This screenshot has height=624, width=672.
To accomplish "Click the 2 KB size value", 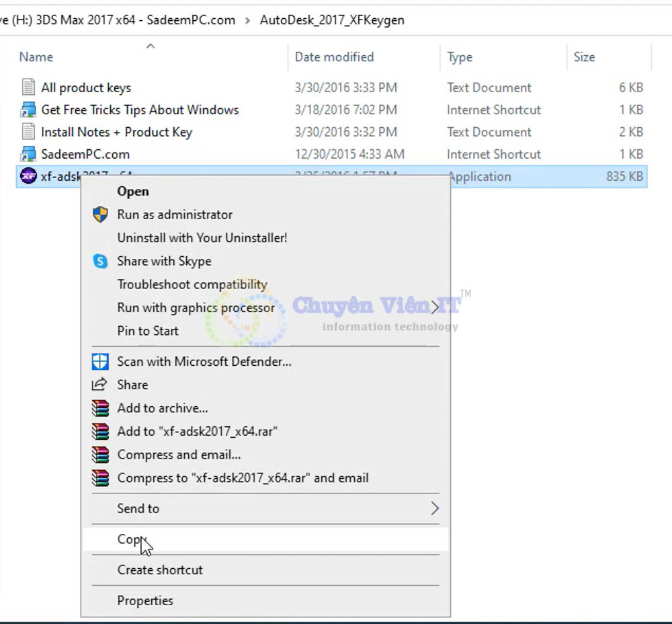I will [x=631, y=132].
